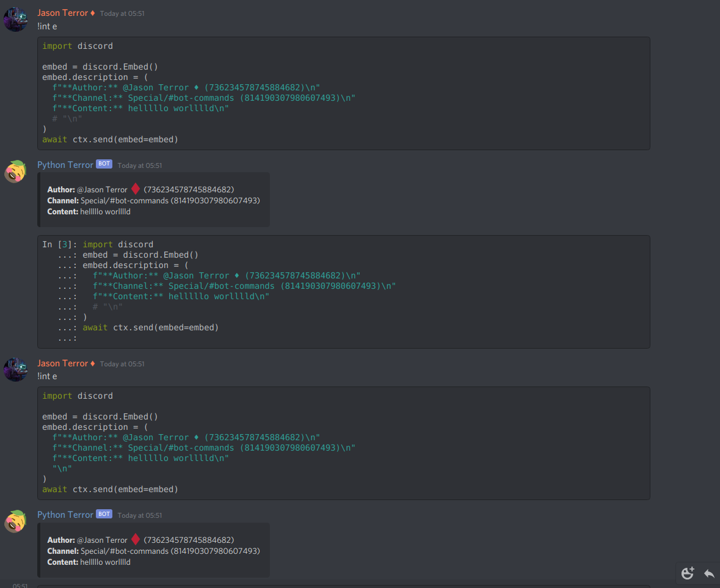Click the red diamond badge beside the first Jason Terror username
The image size is (720, 588).
93,13
